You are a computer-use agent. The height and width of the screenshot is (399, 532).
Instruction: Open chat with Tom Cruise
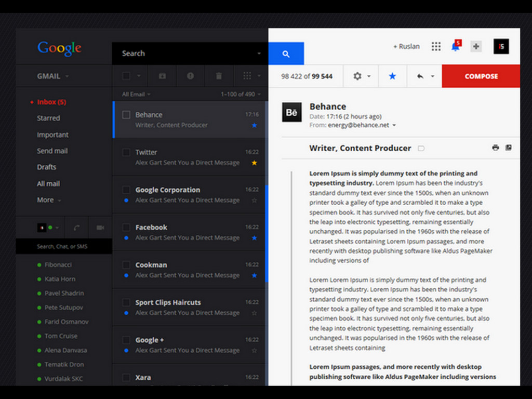(x=61, y=336)
